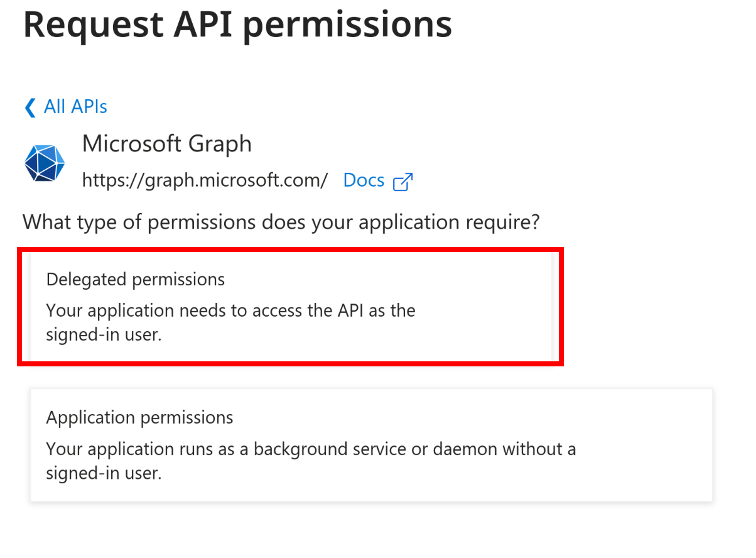Click the permissions type question text
The height and width of the screenshot is (558, 756).
pos(281,222)
